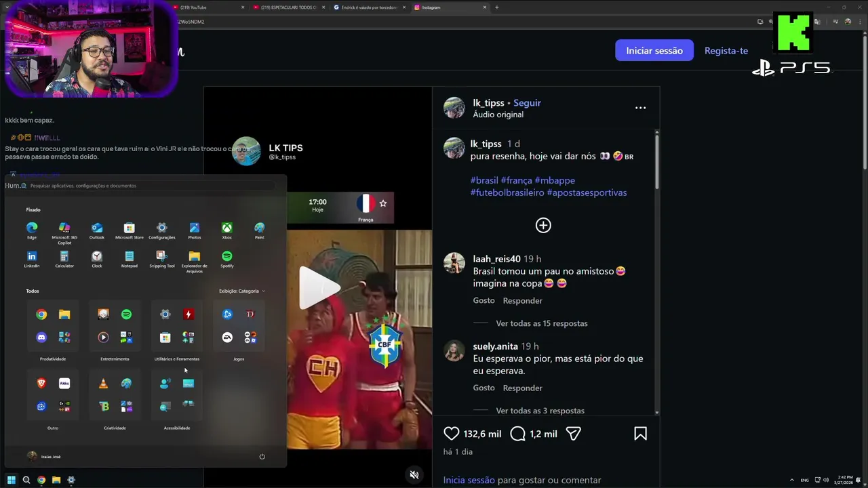Click the Start menu search field
This screenshot has height=488, width=868.
click(146, 185)
